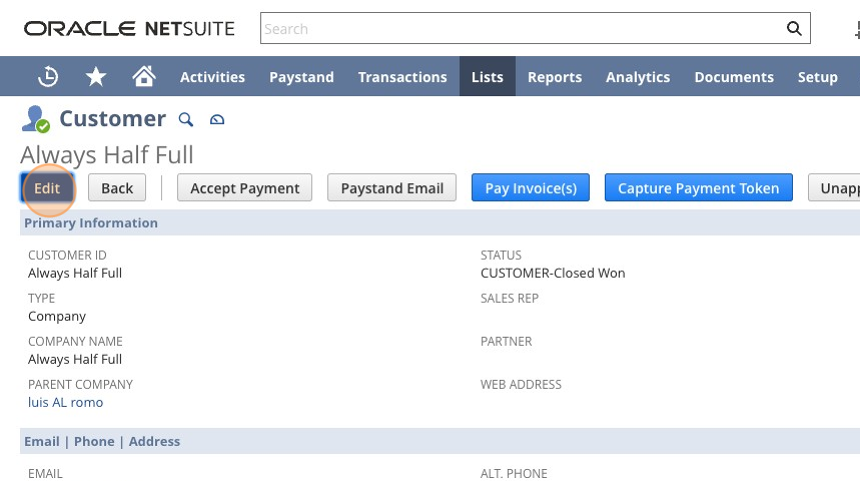Go to the Home house icon
The width and height of the screenshot is (860, 481).
(x=144, y=76)
